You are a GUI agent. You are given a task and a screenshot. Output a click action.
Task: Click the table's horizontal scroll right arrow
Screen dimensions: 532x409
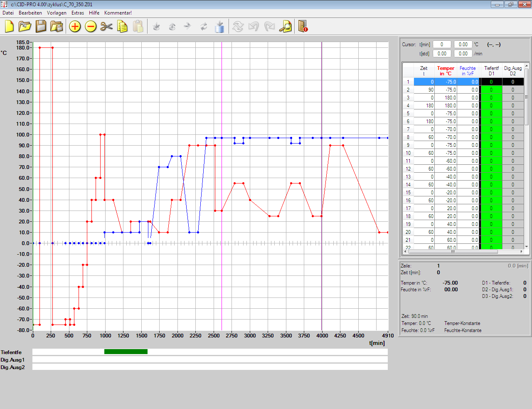pos(521,252)
